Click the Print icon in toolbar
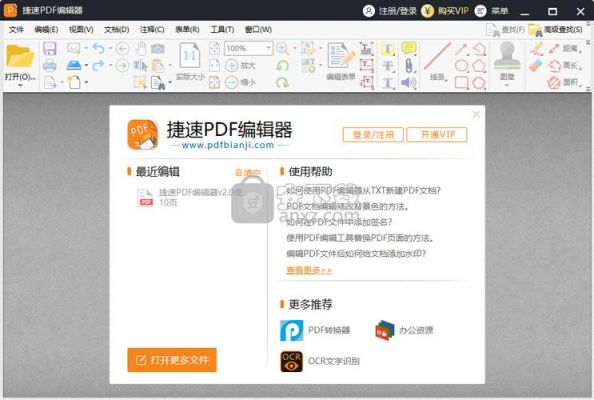The image size is (594, 400). (50, 66)
